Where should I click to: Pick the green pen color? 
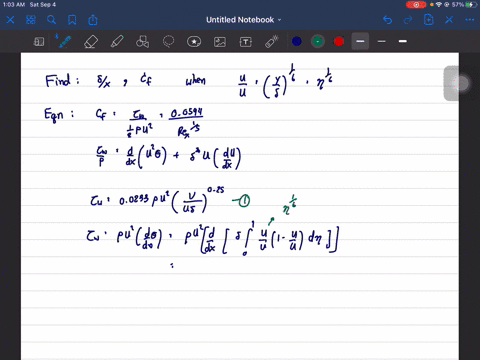pos(318,41)
